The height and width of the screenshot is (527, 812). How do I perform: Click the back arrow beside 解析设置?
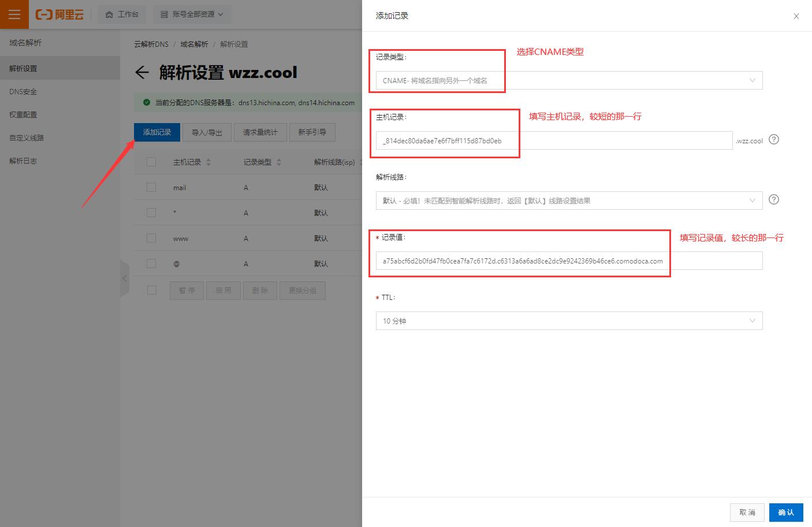pyautogui.click(x=141, y=72)
